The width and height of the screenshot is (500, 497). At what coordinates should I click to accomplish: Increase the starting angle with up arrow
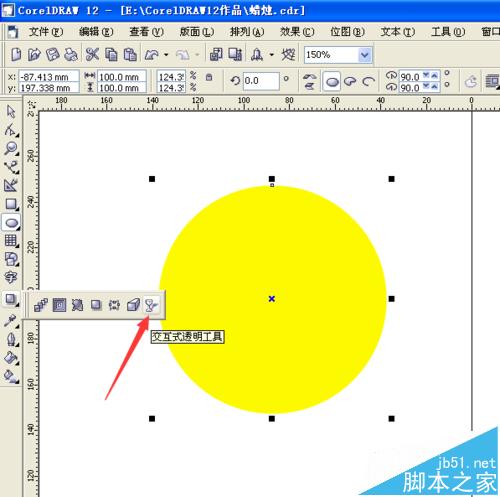[x=434, y=76]
